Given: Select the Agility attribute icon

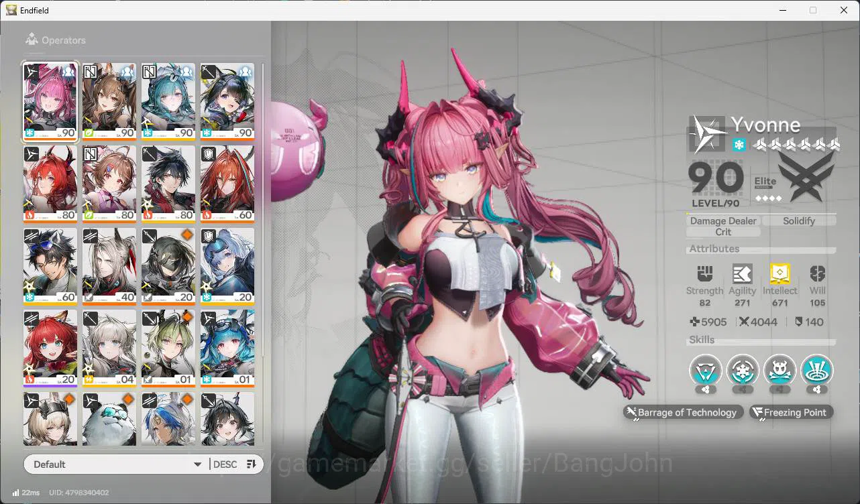Looking at the screenshot, I should [x=742, y=273].
